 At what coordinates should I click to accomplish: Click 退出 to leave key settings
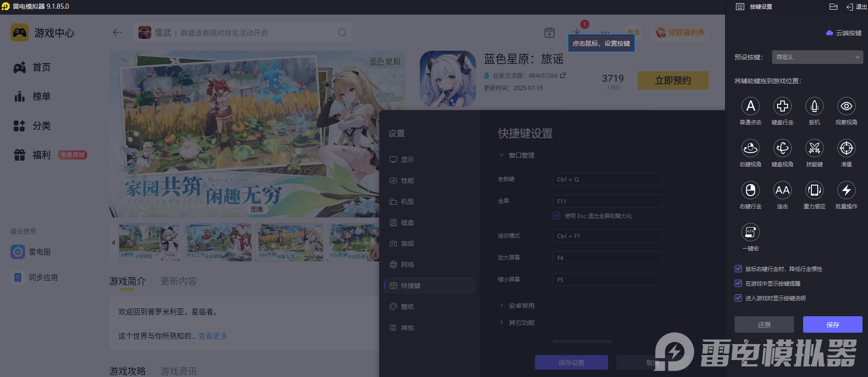pyautogui.click(x=857, y=6)
